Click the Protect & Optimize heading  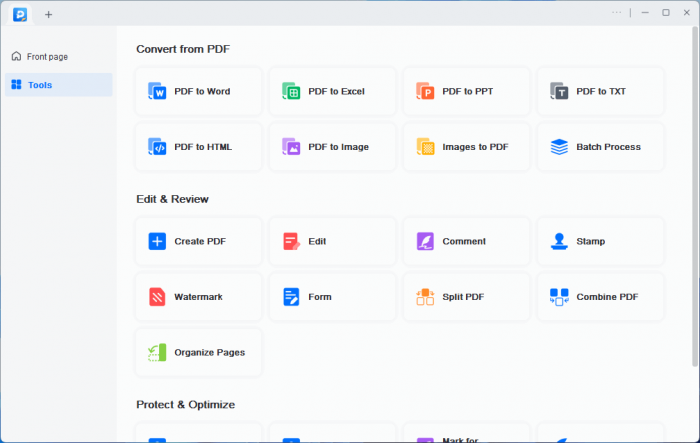186,405
